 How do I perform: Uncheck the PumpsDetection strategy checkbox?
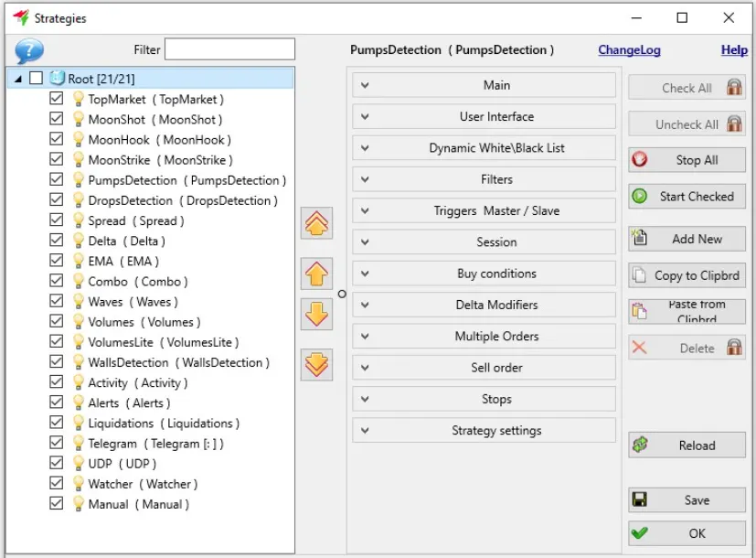(x=57, y=179)
